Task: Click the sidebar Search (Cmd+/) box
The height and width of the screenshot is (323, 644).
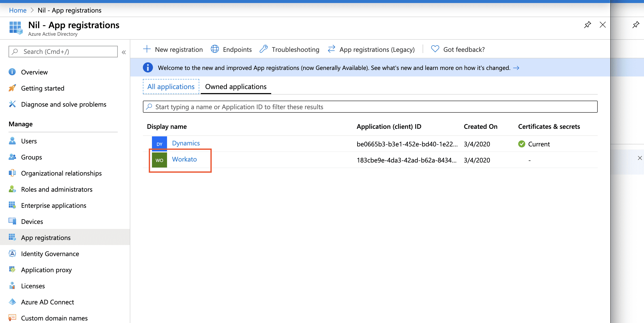Action: (x=63, y=52)
